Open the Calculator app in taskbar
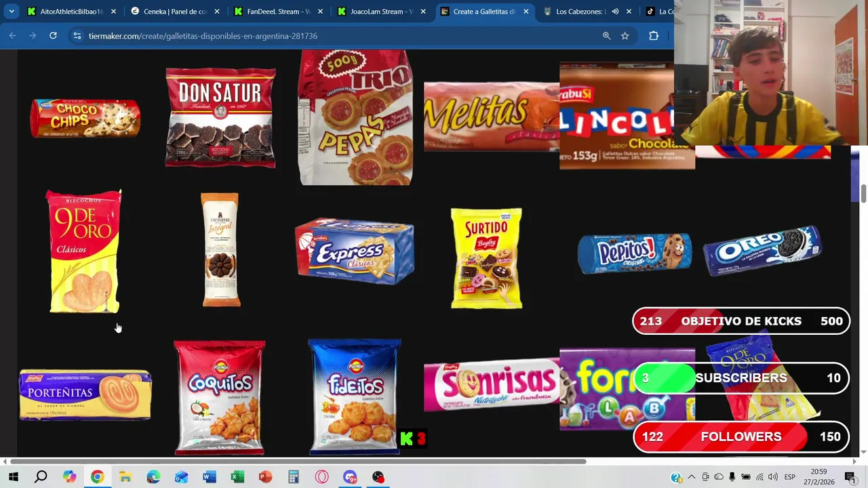Screen dimensions: 868x488 (294, 476)
